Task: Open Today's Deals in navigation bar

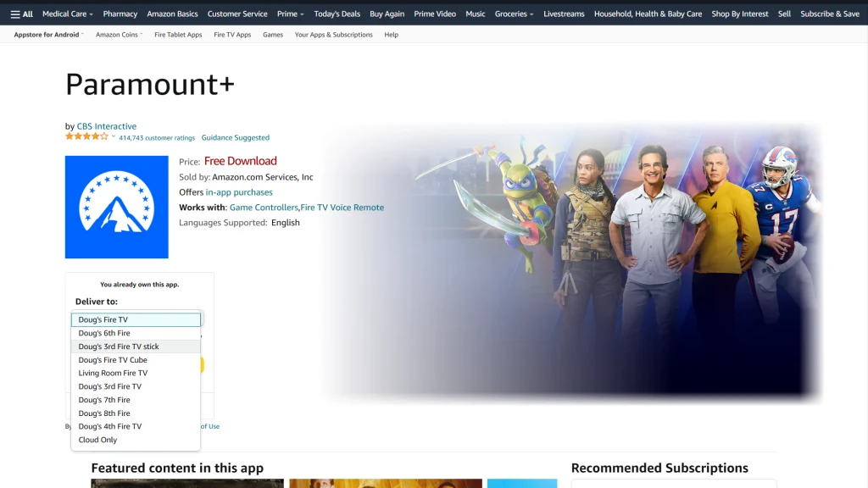Action: 337,14
